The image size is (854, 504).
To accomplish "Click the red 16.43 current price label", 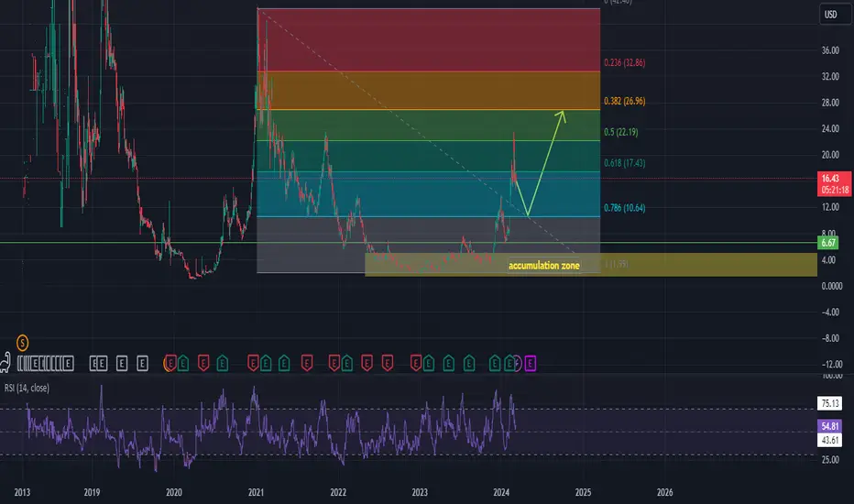I will tap(834, 184).
